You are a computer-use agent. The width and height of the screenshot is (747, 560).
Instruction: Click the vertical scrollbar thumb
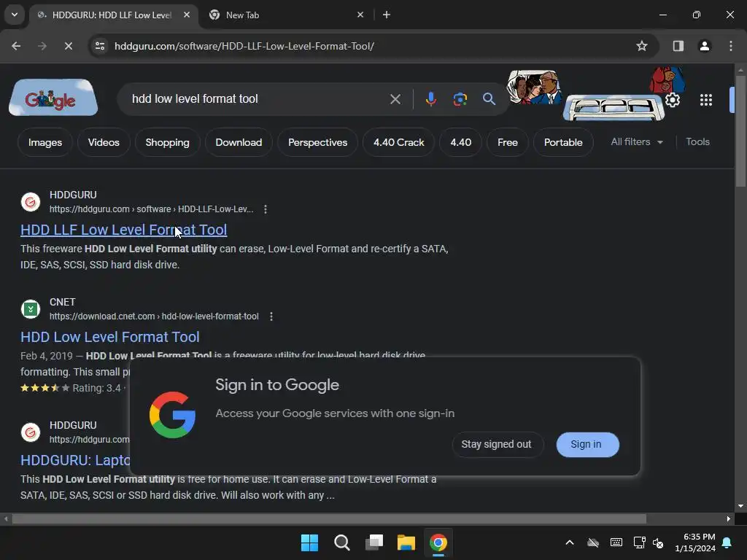740,131
